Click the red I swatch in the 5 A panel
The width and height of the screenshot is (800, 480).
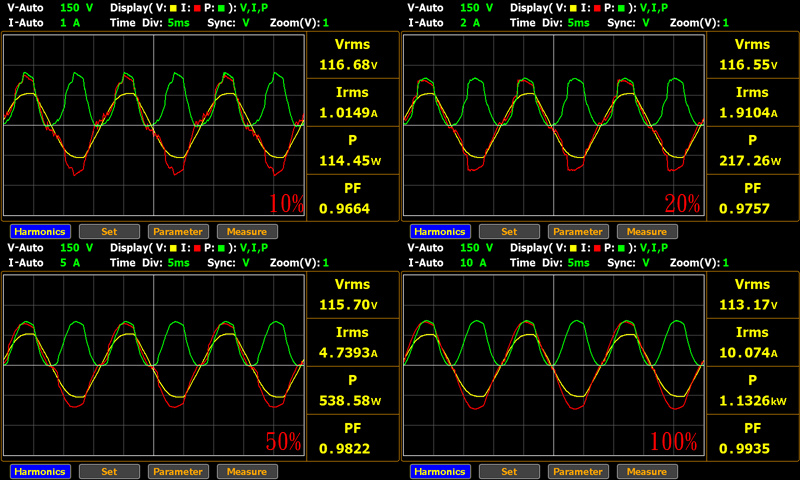[x=197, y=248]
